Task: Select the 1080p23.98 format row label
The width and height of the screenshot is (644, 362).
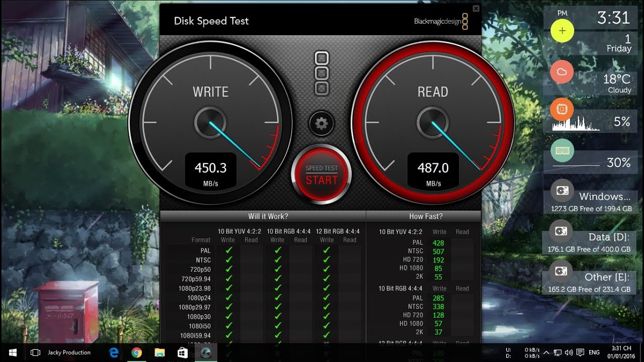Action: (194, 289)
